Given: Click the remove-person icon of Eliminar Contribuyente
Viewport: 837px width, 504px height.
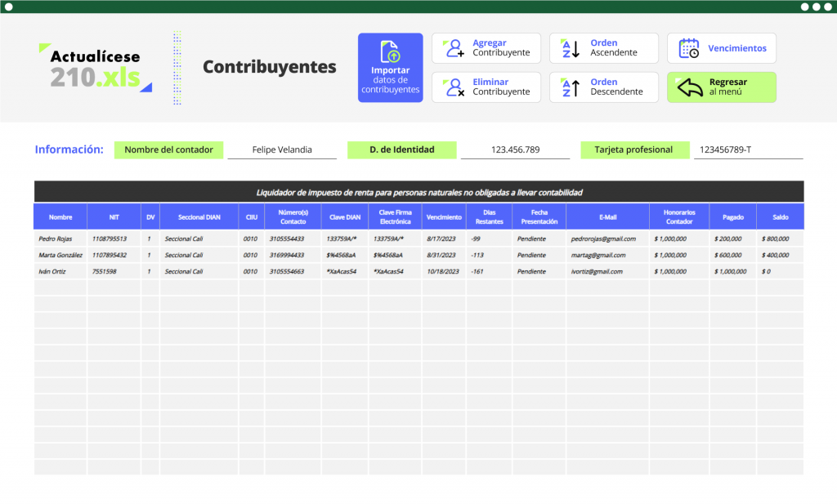Looking at the screenshot, I should pos(454,87).
